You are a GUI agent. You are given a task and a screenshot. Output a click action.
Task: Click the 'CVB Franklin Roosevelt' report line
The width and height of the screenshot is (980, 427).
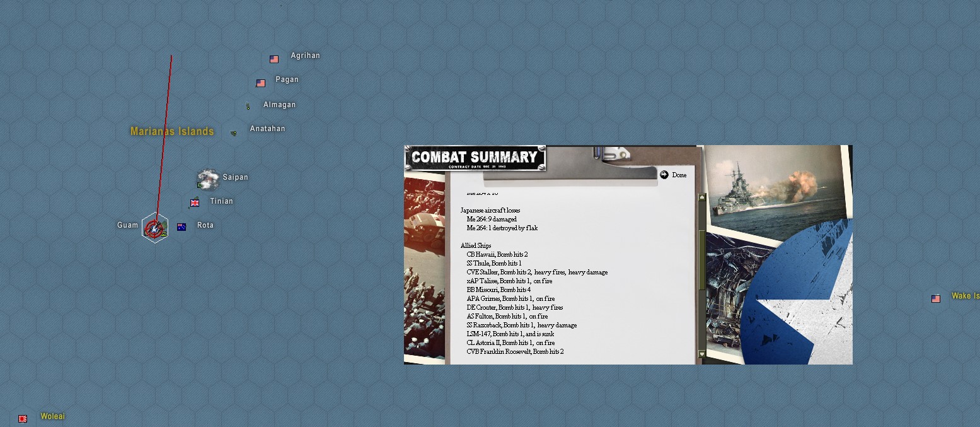pos(516,351)
